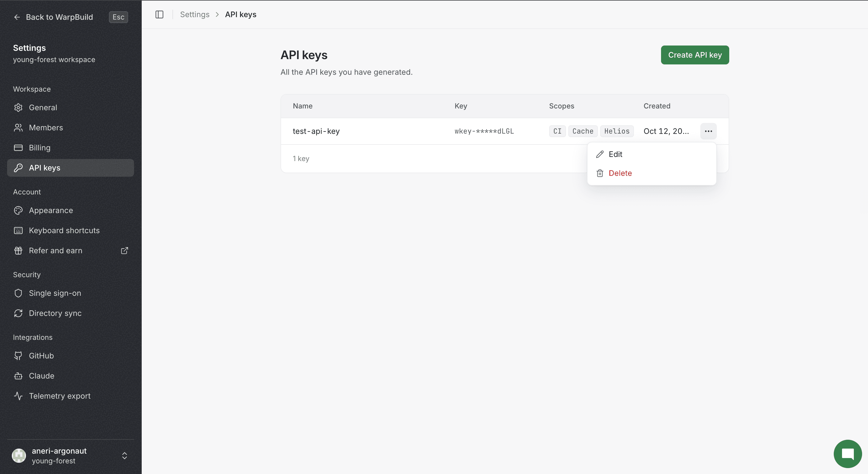Click the Esc key badge
The height and width of the screenshot is (474, 868).
tap(118, 17)
